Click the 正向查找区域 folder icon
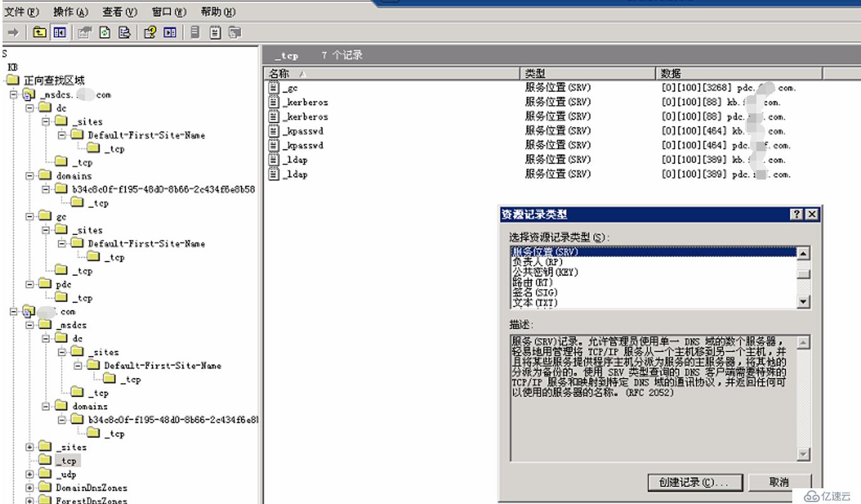This screenshot has height=504, width=861. click(13, 80)
